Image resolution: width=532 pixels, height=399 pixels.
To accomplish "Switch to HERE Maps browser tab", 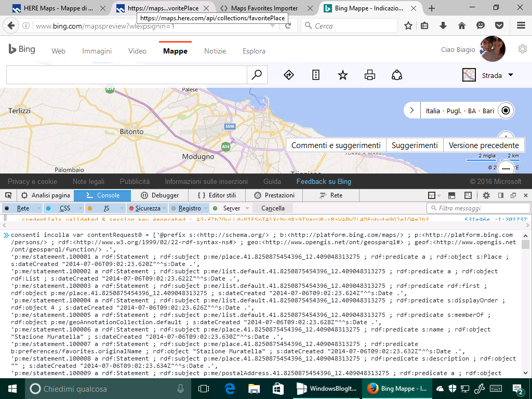I will coord(58,8).
